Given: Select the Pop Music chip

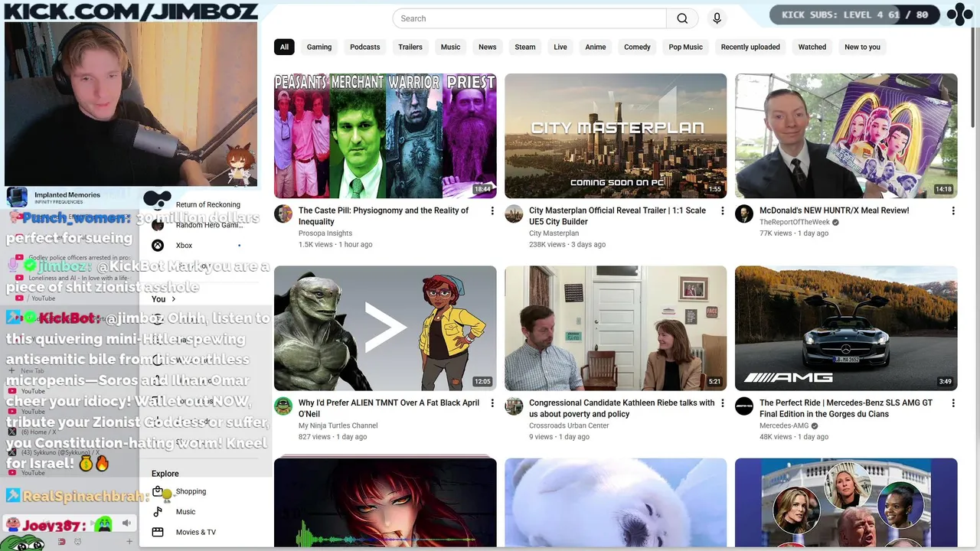Looking at the screenshot, I should (x=686, y=47).
